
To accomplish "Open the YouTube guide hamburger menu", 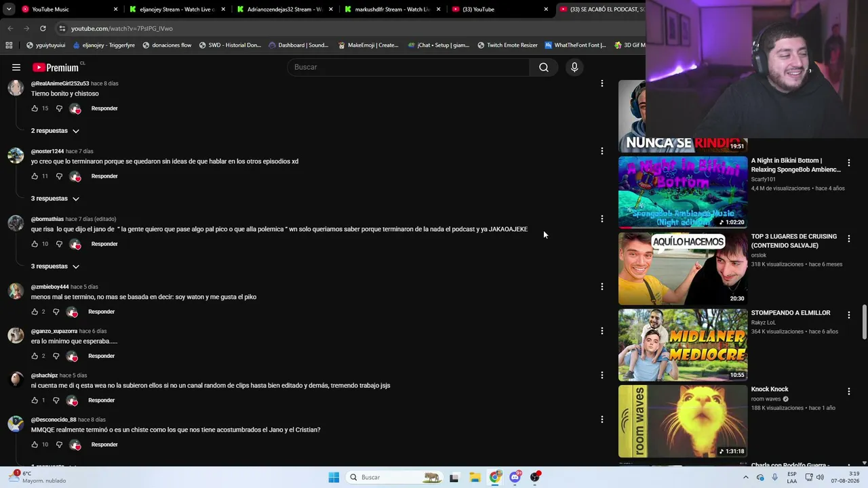I will (16, 67).
